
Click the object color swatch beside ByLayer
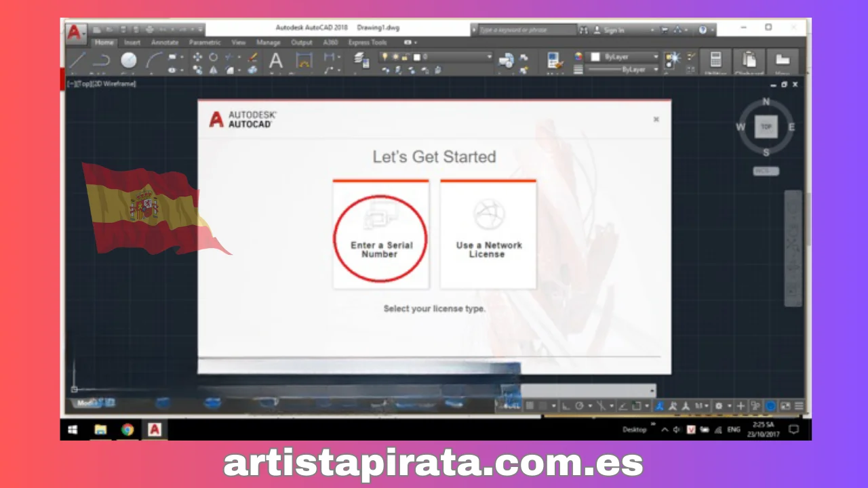click(x=595, y=57)
